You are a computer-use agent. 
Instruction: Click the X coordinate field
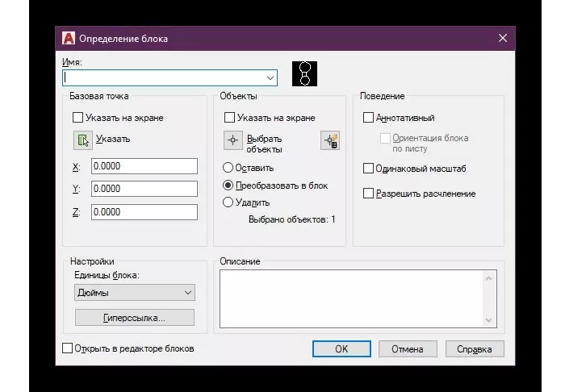coord(144,166)
